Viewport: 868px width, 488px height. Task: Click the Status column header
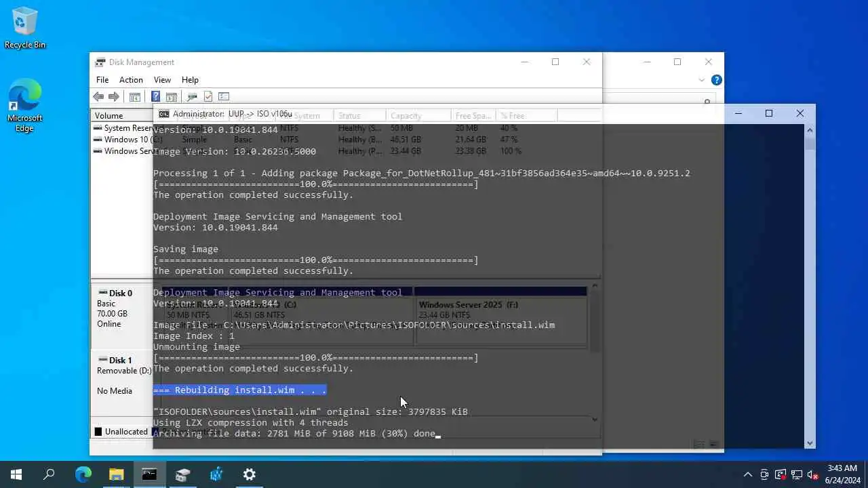(x=360, y=116)
